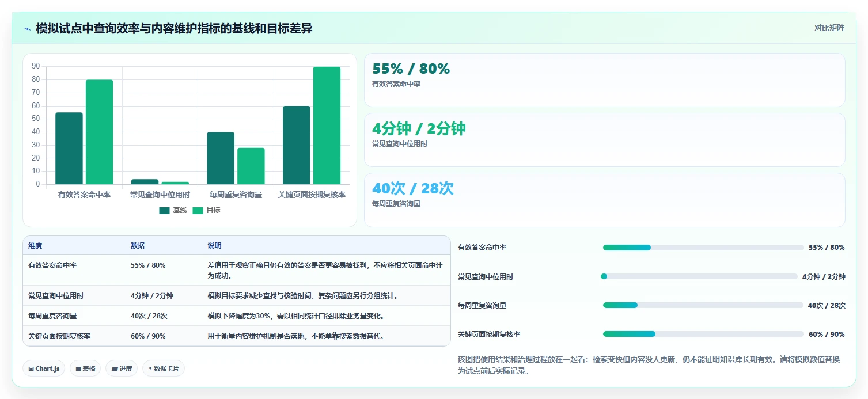868x399 pixels.
Task: Click the baseline bar for 关键页面按期复核率
Action: (x=297, y=145)
